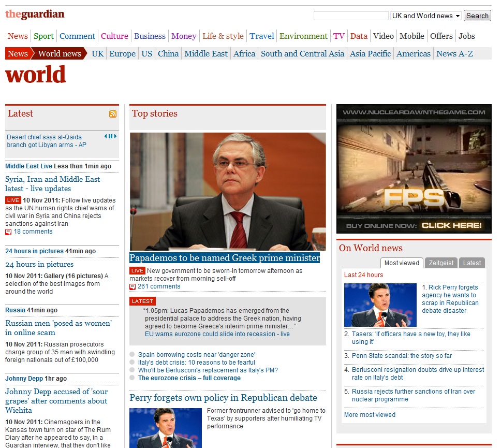
Task: Go to the Culture section
Action: point(114,36)
